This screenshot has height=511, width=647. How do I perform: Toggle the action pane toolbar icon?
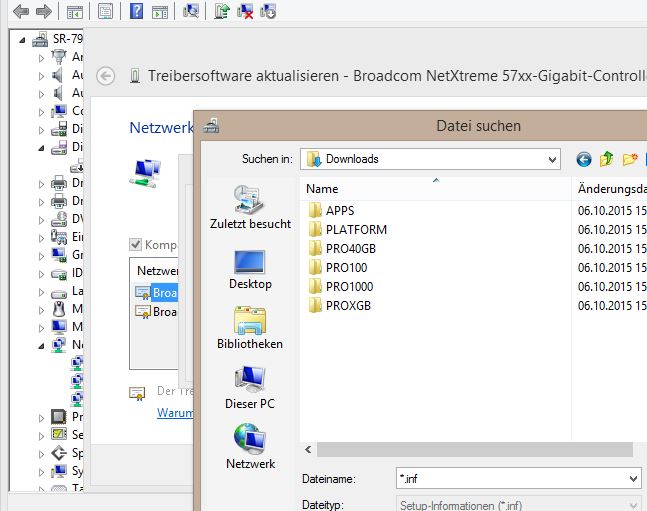160,12
